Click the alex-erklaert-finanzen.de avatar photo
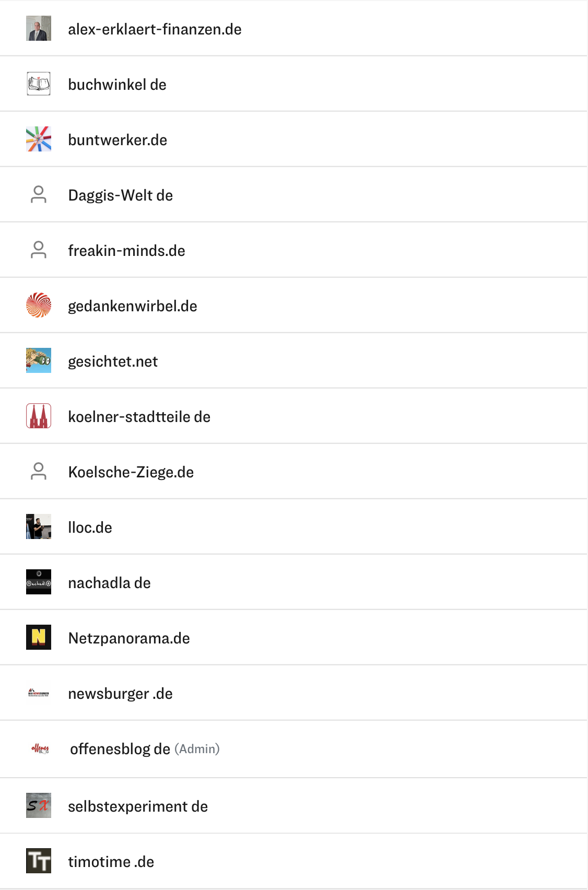This screenshot has height=890, width=588. click(39, 28)
